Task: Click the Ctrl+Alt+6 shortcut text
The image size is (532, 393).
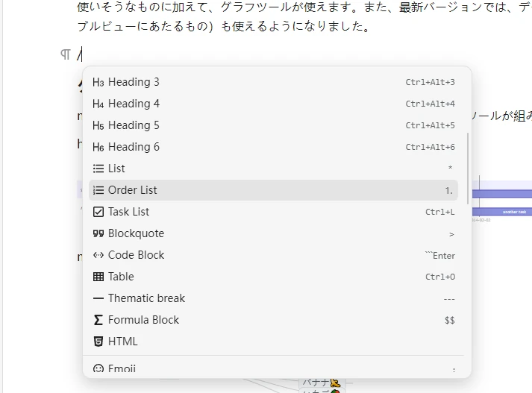Action: click(x=431, y=148)
